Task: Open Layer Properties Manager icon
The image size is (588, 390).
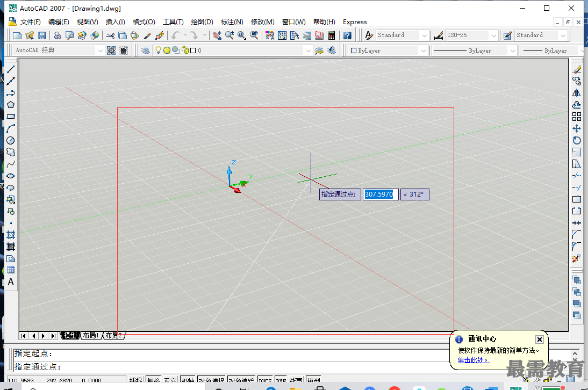Action: tap(146, 50)
